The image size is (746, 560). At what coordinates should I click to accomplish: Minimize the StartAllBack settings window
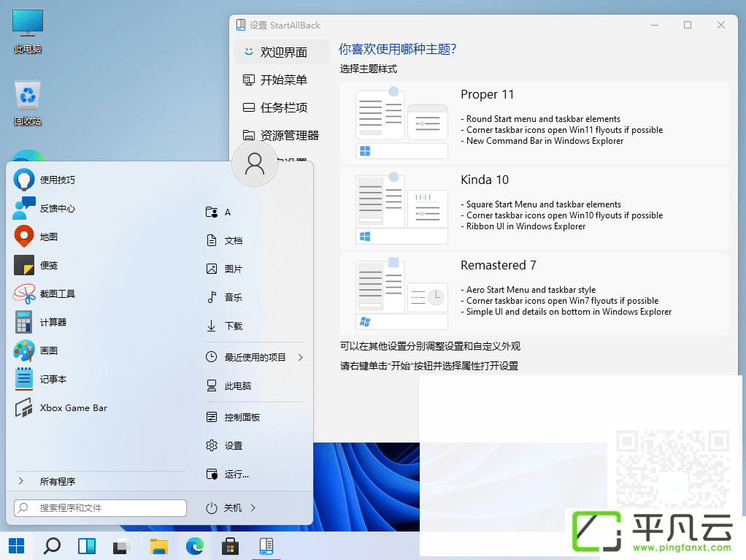(655, 25)
